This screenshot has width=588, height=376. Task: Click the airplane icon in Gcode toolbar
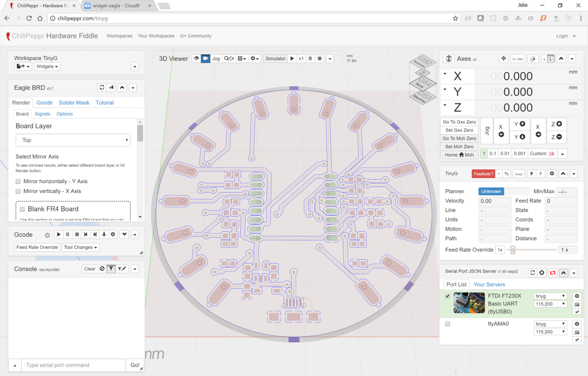[x=104, y=235]
